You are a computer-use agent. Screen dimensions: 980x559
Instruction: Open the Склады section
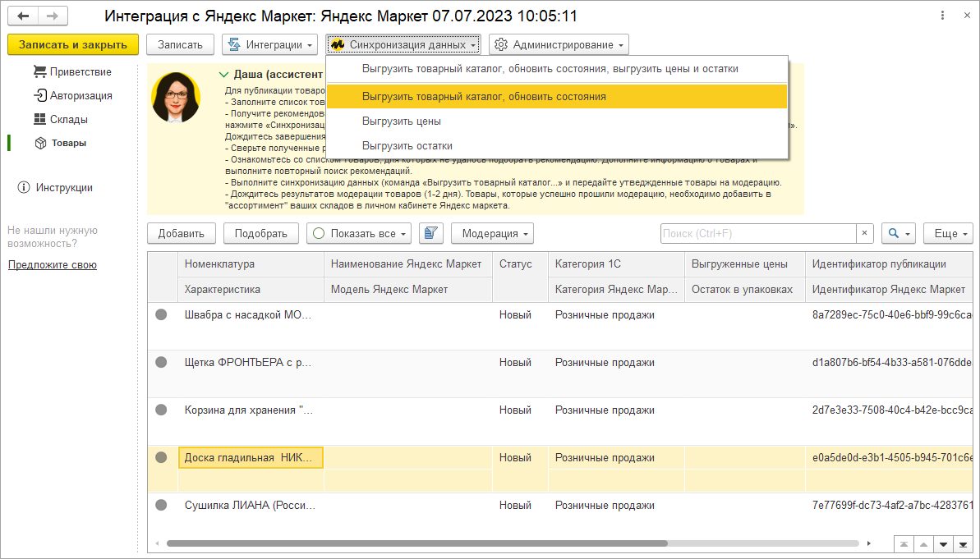click(x=69, y=119)
